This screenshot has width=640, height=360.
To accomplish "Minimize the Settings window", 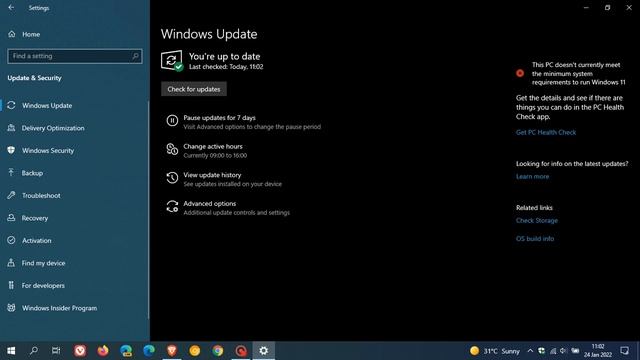I will click(x=586, y=8).
